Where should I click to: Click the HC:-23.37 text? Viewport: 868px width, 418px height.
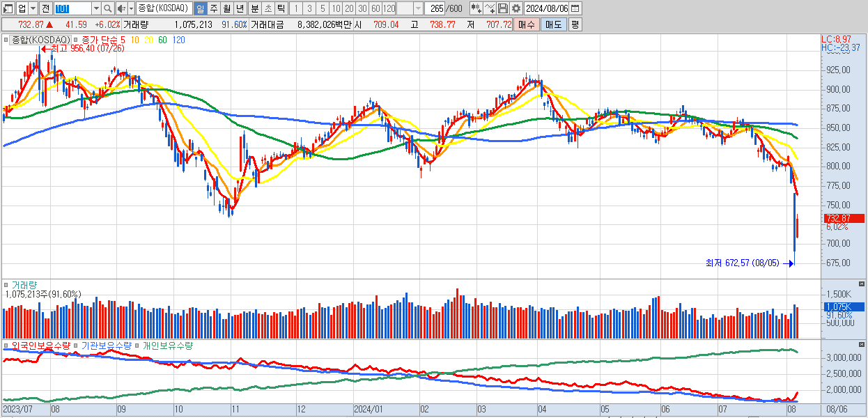tap(840, 47)
